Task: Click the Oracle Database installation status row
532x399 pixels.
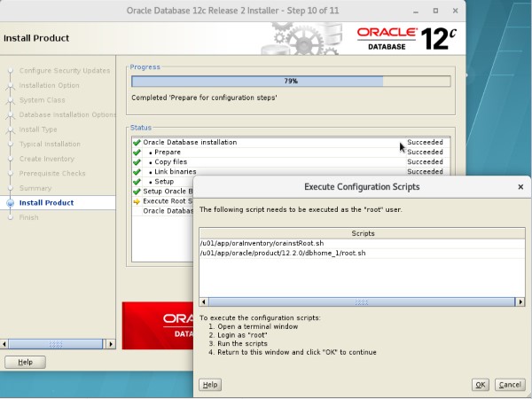Action: (x=291, y=142)
